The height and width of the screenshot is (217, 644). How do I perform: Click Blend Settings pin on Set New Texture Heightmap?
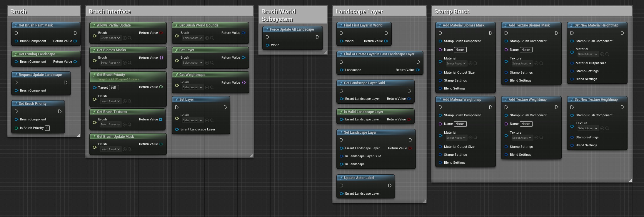click(x=572, y=145)
